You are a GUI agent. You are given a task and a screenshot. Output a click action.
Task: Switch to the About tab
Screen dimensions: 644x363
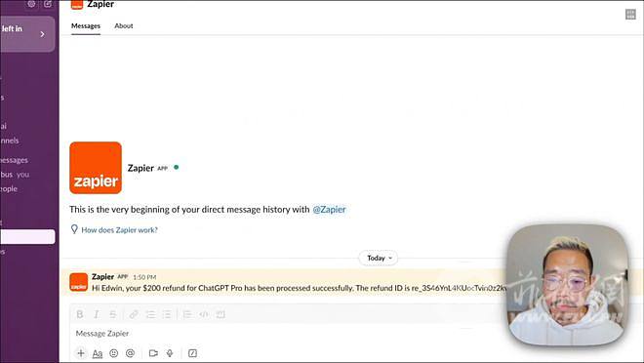click(x=124, y=26)
